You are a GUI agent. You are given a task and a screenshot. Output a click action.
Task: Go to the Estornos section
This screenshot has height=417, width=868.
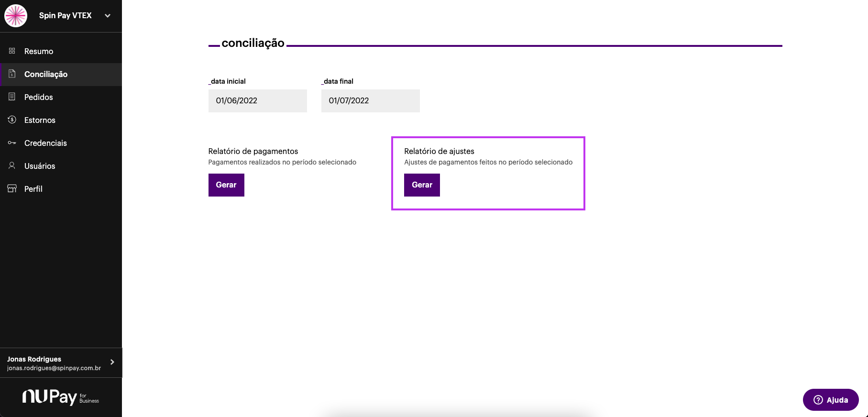[x=40, y=120]
